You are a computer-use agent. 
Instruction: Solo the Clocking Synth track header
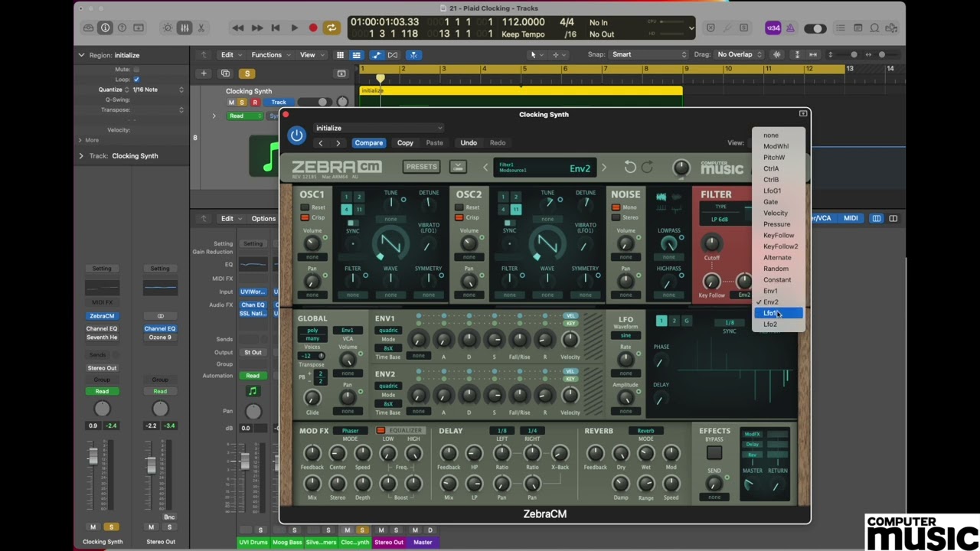pos(243,103)
